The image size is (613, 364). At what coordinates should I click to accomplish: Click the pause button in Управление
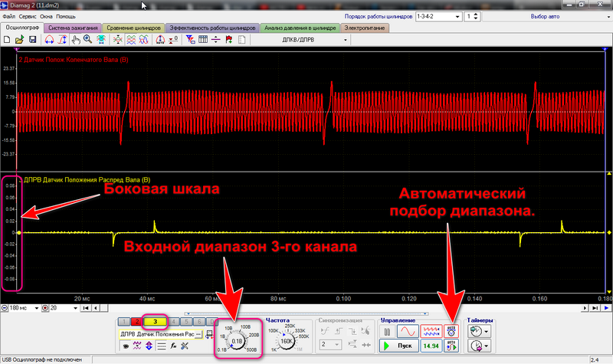(x=387, y=332)
